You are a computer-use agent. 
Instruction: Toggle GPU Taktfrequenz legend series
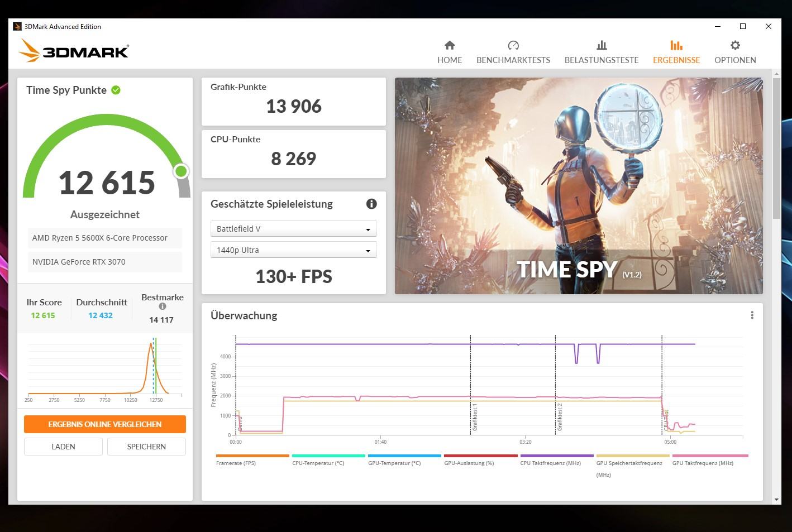(710, 461)
